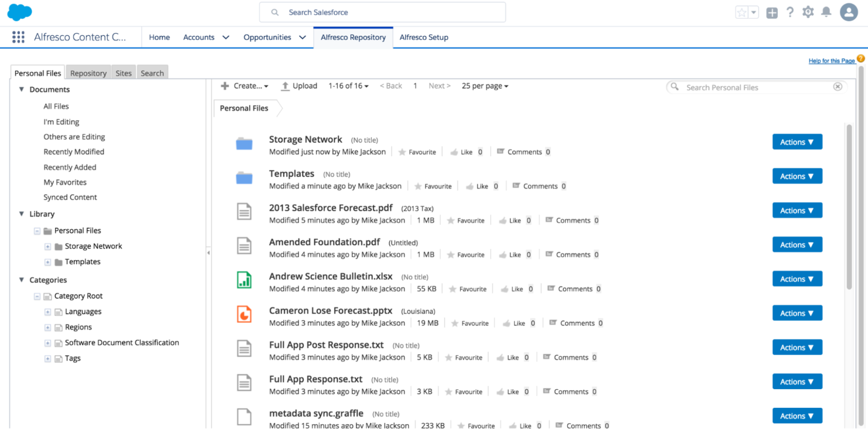
Task: Open the Accounts tab chevron menu
Action: [x=226, y=38]
